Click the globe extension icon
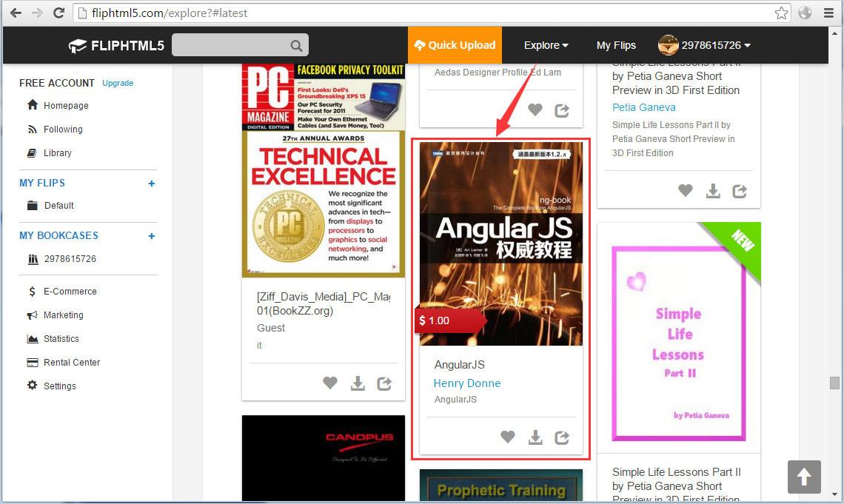The image size is (844, 504). tap(805, 13)
